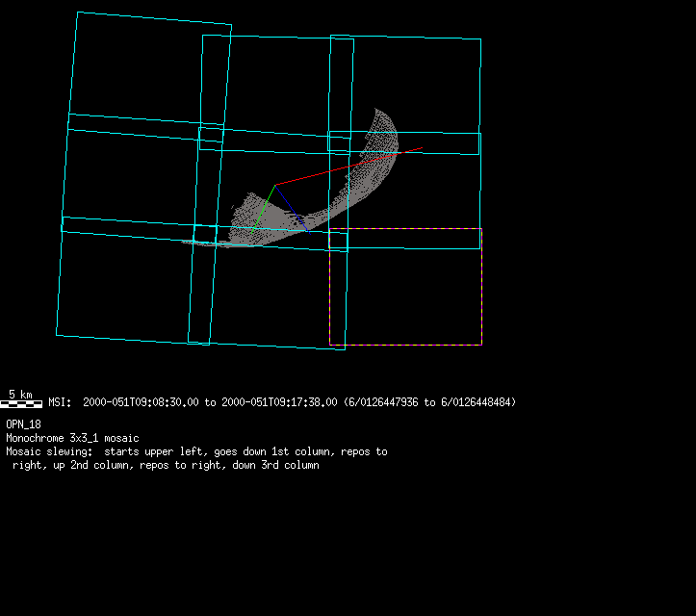
Task: Click end time "2000-051T09:17:38.00"
Action: (279, 402)
